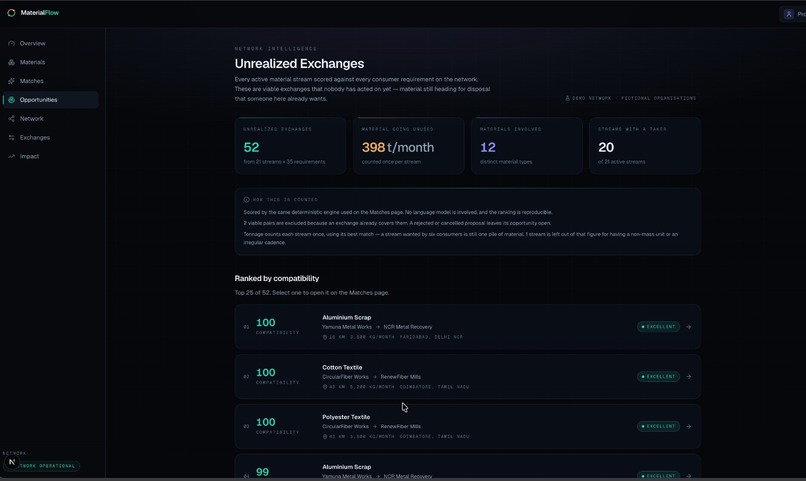Click location pin in first Aluminium Scrap row
806x481 pixels.
point(325,337)
